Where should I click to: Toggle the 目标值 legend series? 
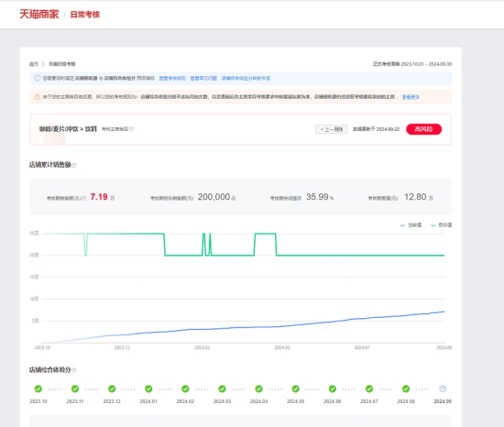click(442, 224)
